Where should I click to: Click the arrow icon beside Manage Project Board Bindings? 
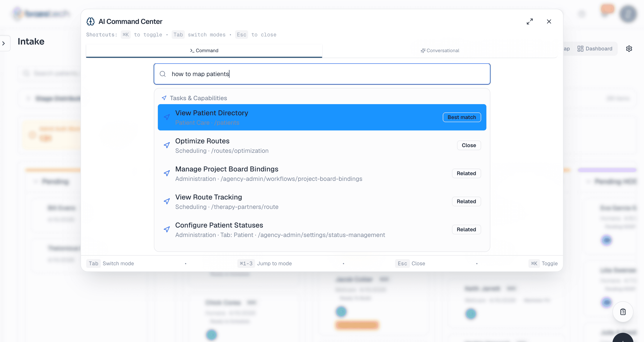[167, 173]
